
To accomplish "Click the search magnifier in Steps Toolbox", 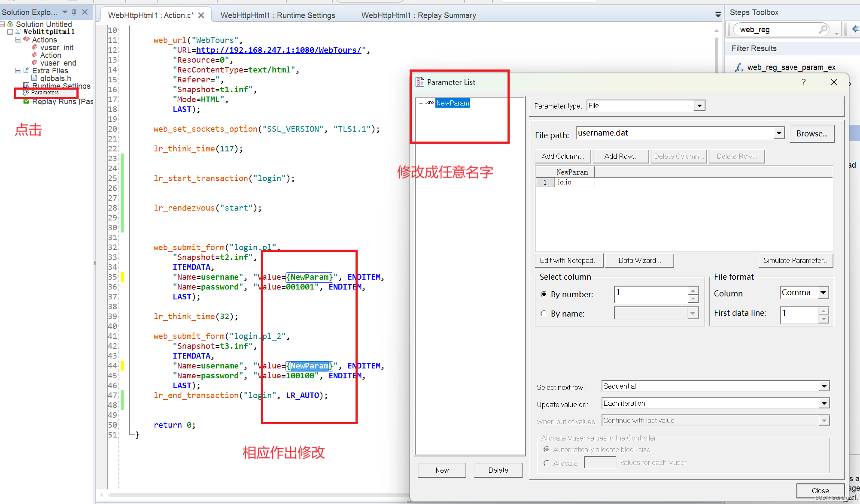I will 823,29.
